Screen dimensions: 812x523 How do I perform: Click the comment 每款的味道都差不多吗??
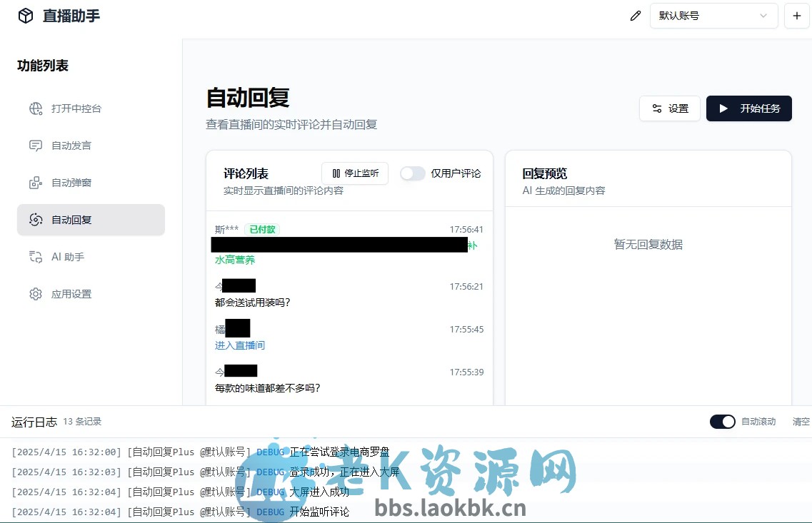[268, 388]
